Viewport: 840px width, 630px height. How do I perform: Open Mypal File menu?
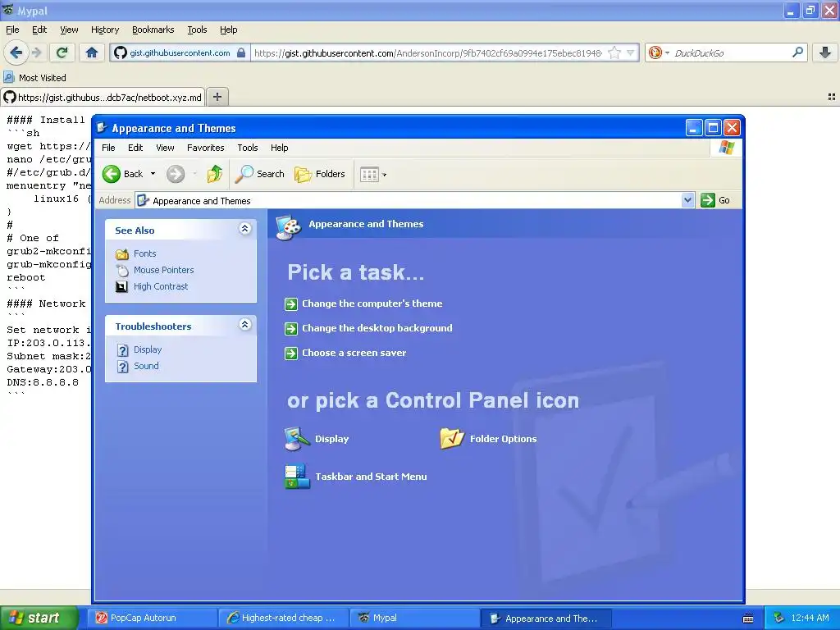12,30
